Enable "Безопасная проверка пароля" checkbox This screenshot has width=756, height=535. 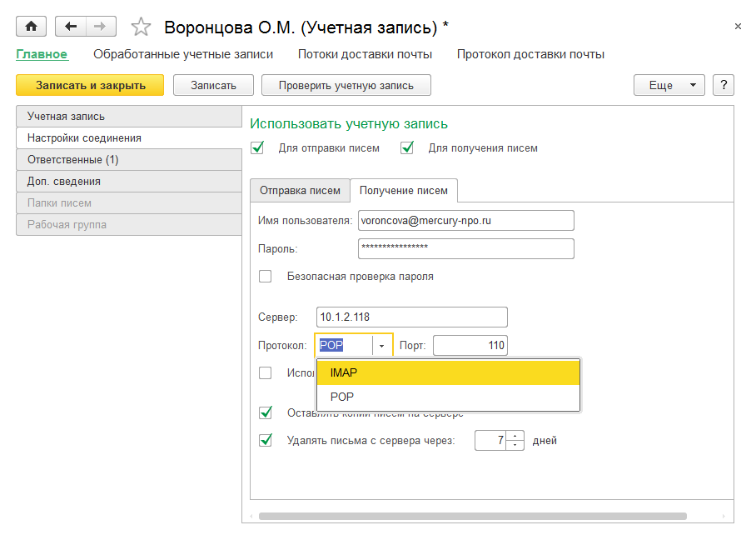pyautogui.click(x=266, y=276)
